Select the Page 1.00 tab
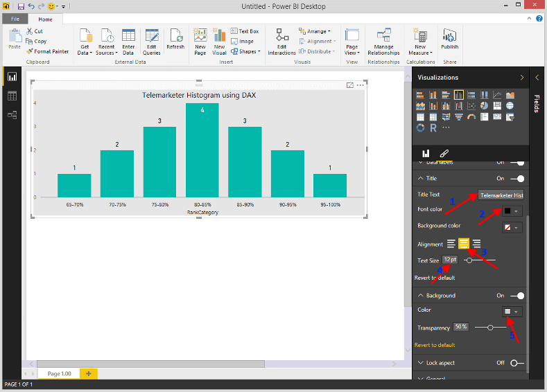 click(x=59, y=373)
